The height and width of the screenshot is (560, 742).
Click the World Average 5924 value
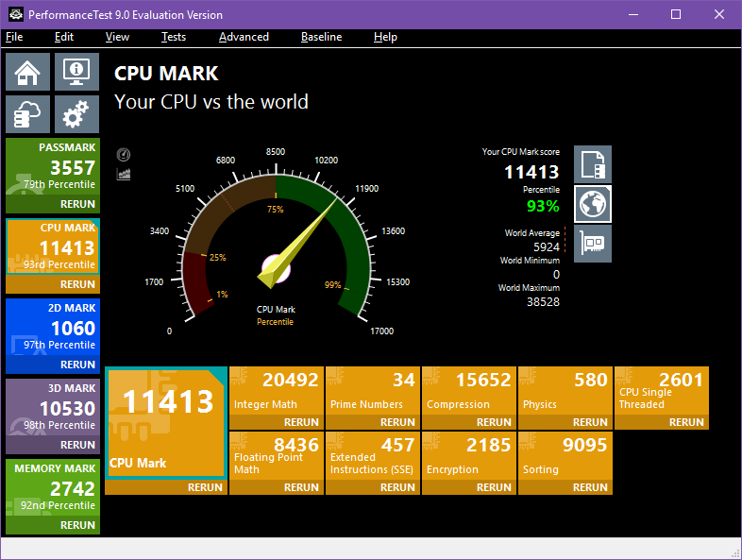[546, 247]
